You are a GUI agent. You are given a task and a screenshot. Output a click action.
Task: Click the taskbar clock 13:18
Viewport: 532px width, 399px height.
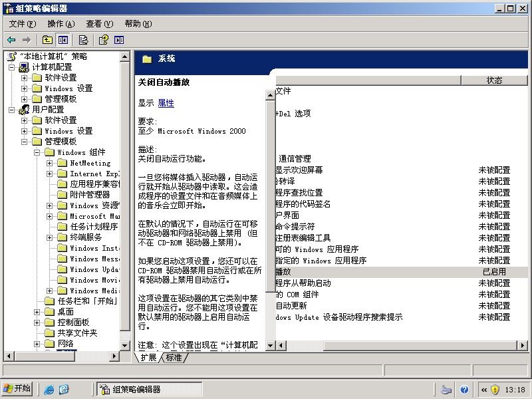point(515,390)
